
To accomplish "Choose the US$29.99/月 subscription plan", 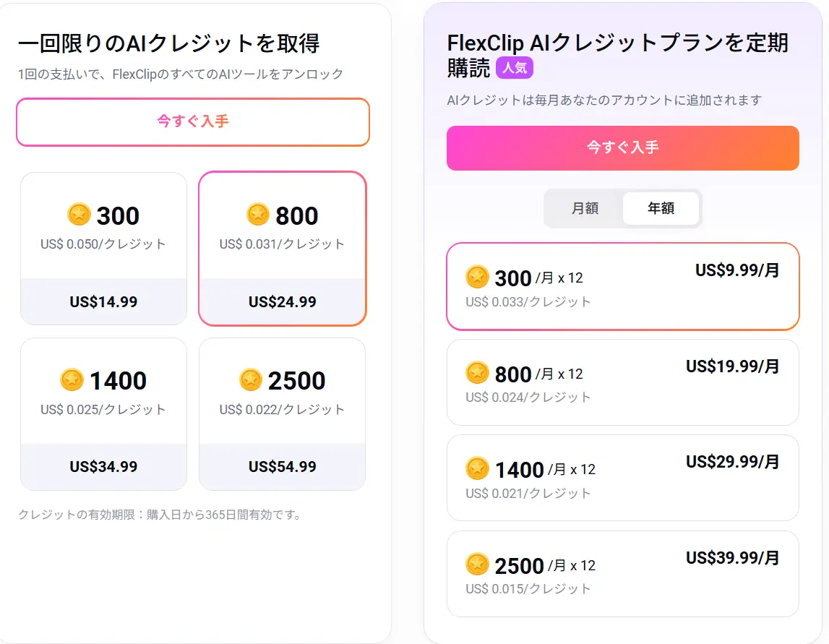I will tap(623, 478).
